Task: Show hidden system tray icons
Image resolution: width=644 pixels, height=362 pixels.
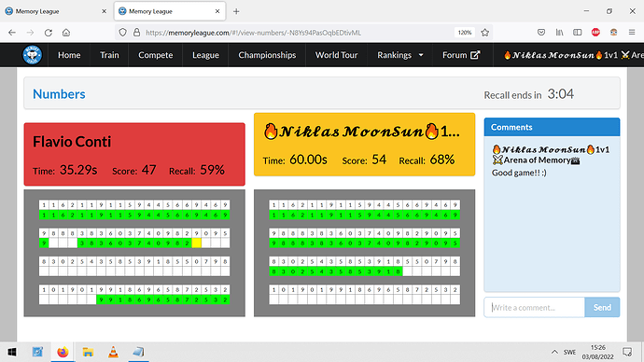Action: click(554, 352)
